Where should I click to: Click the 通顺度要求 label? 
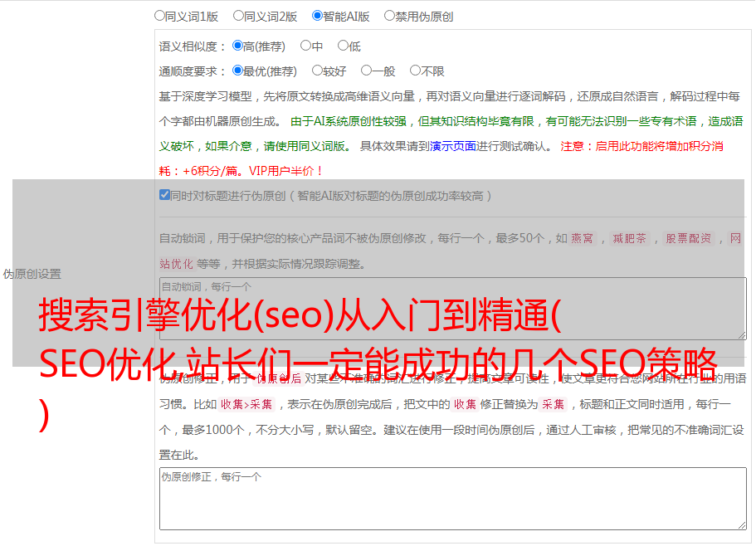point(193,71)
